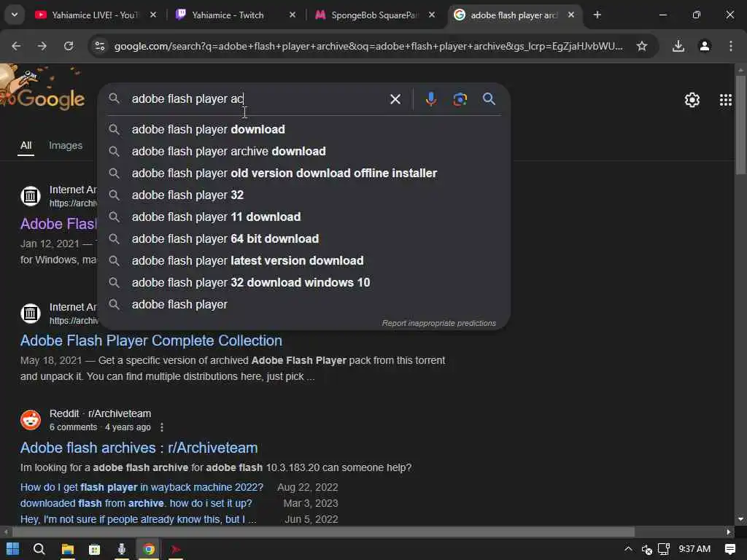Click the 9:37 AM clock
Viewport: 747px width, 560px height.
(x=694, y=549)
